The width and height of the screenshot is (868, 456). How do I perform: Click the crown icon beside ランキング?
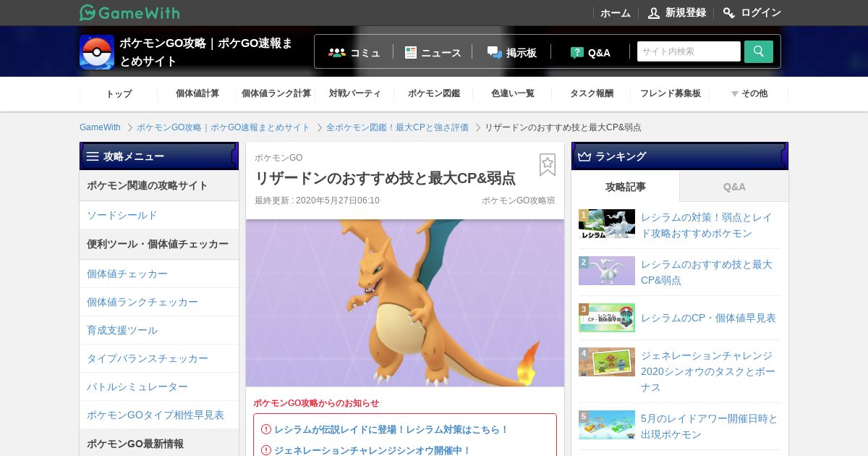tap(584, 156)
